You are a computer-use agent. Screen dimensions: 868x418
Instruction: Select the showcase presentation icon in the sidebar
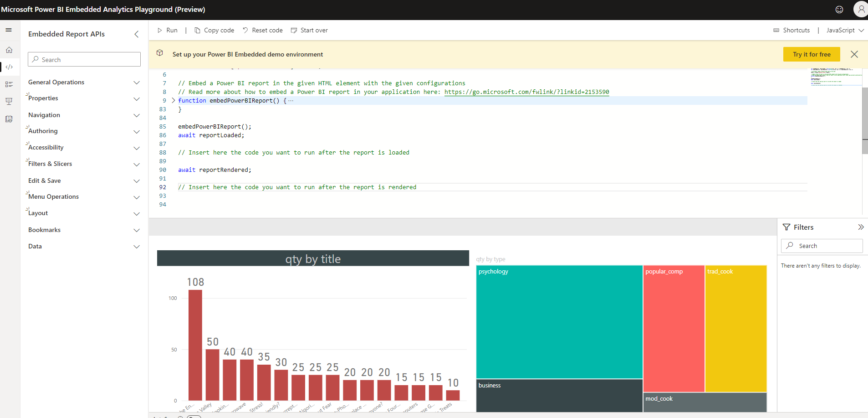tap(9, 101)
